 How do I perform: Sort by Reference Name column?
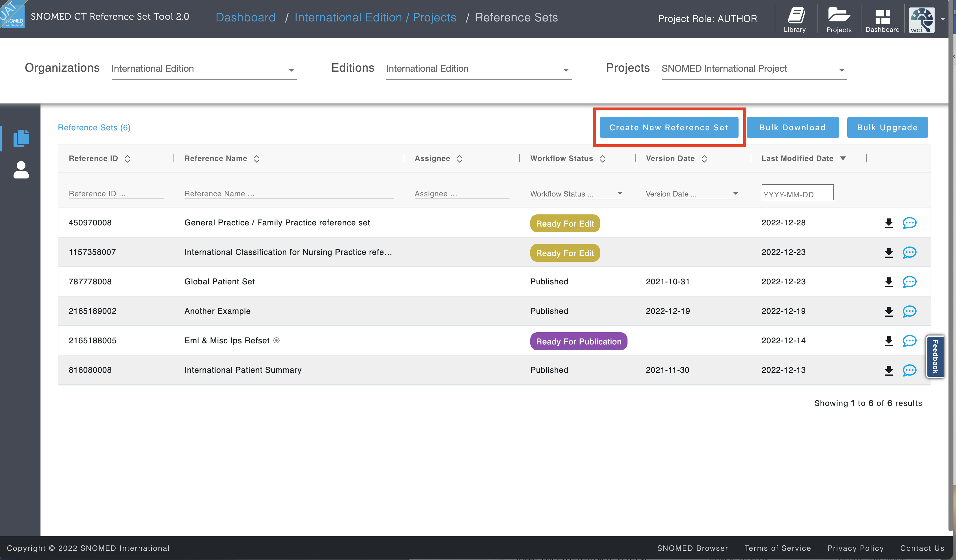[256, 159]
